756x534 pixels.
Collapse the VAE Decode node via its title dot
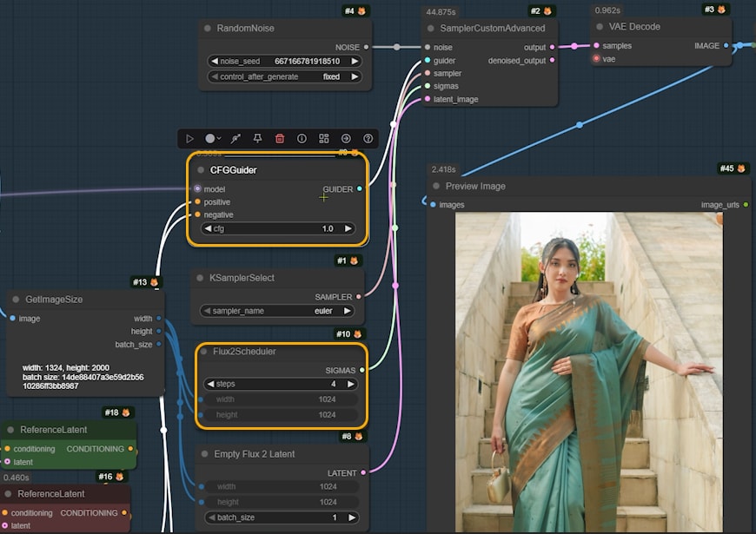598,27
